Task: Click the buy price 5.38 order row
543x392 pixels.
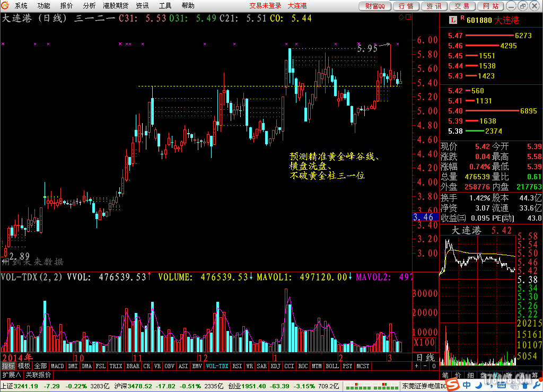Action: [x=491, y=131]
